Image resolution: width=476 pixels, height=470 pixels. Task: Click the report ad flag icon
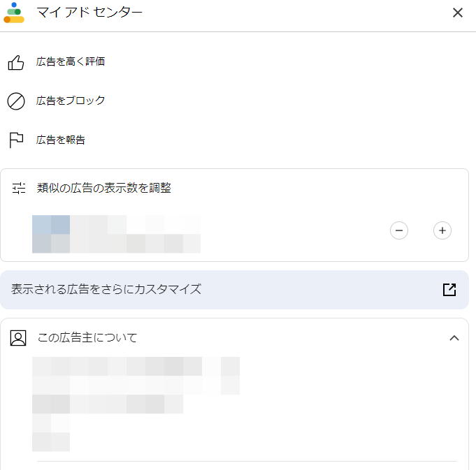point(16,140)
